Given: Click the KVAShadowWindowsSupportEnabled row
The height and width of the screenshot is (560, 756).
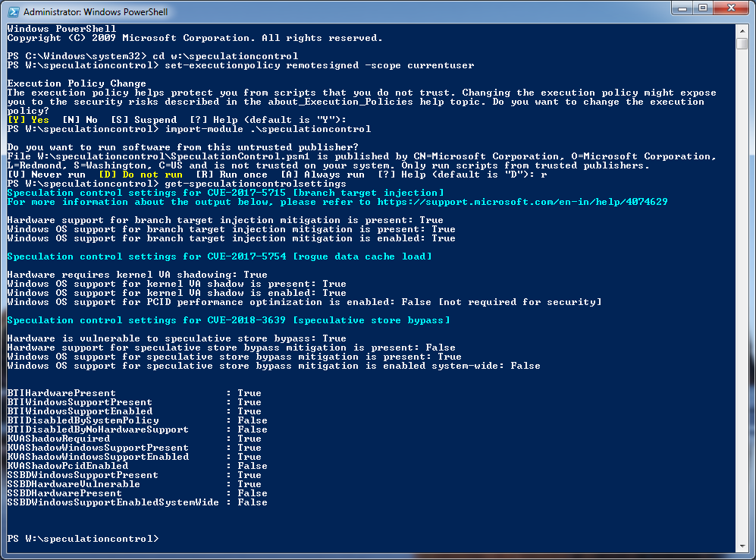Looking at the screenshot, I should point(134,456).
